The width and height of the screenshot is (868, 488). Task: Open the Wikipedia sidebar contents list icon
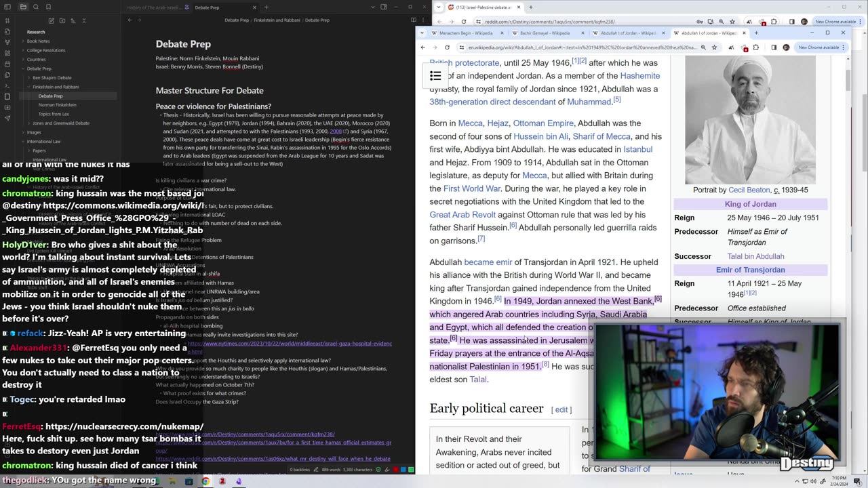coord(435,76)
